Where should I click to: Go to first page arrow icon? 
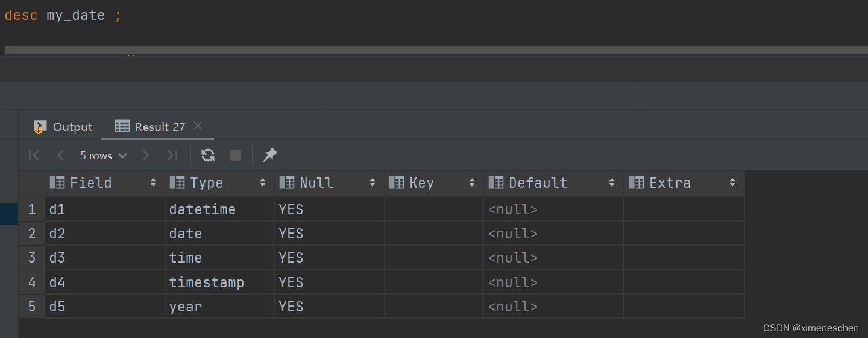click(34, 155)
